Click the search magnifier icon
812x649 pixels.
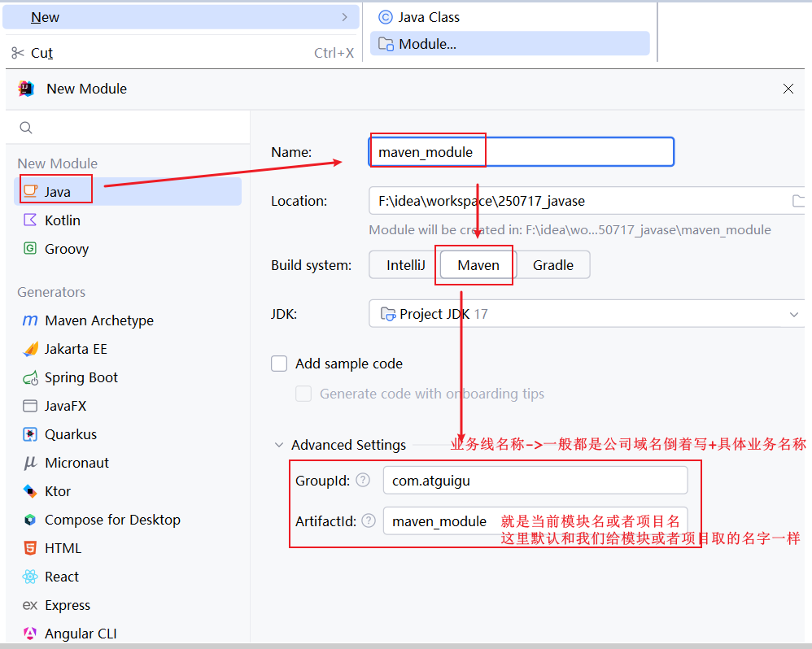click(26, 128)
